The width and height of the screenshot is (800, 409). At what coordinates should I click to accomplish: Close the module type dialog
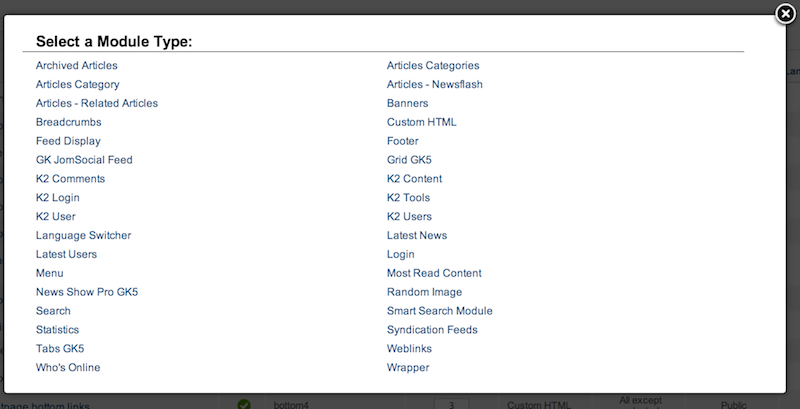(x=785, y=14)
